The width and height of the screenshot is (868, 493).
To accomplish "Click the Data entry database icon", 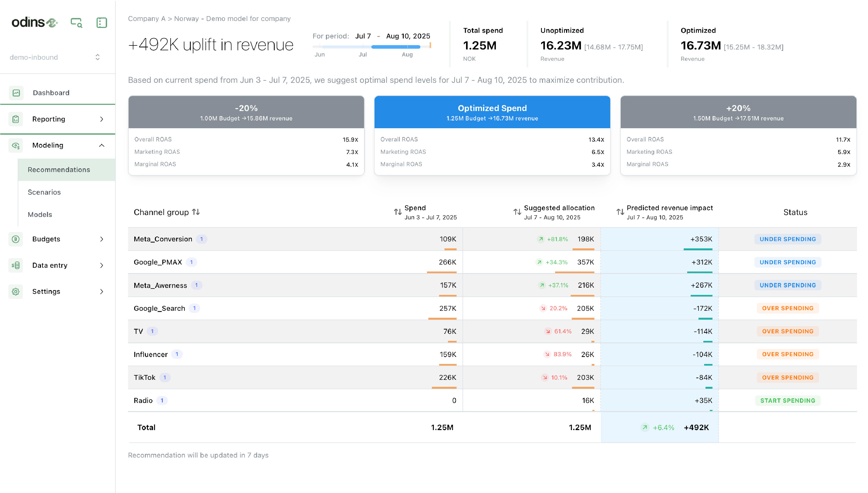I will tap(16, 265).
